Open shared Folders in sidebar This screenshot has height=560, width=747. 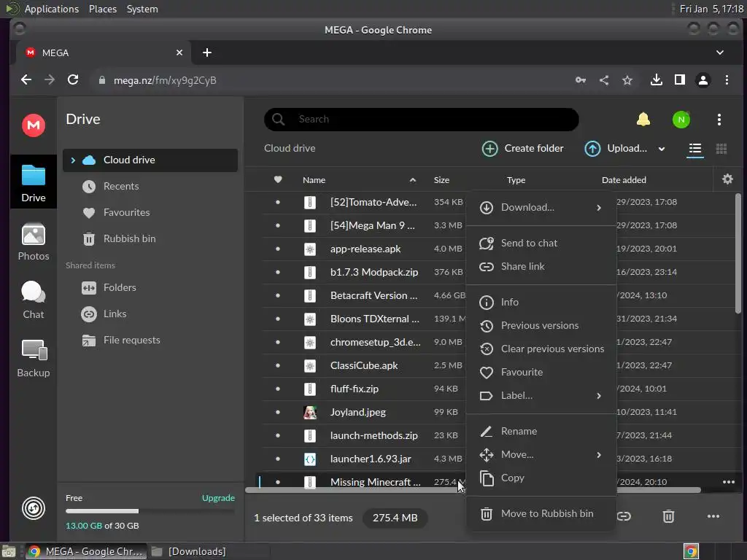click(150, 287)
